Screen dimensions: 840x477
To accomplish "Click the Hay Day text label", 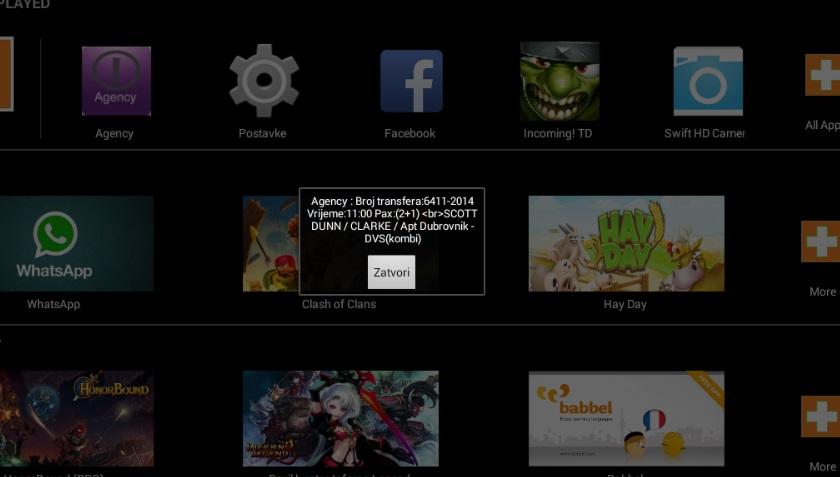I will (625, 304).
